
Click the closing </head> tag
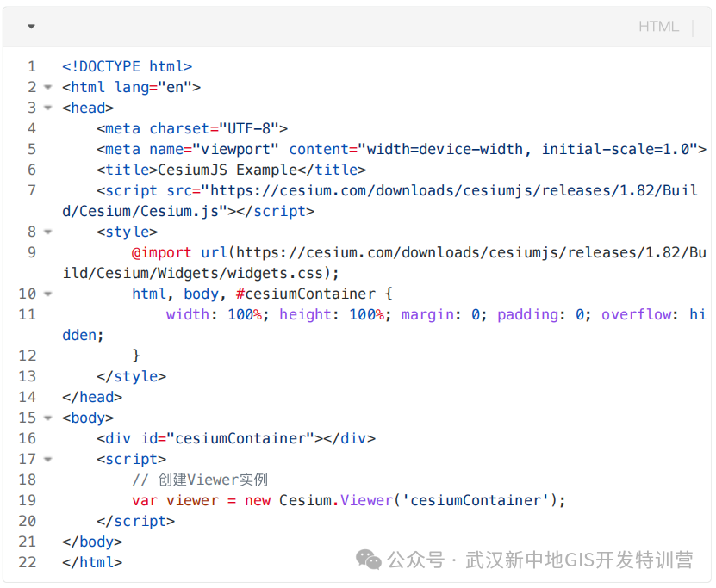(92, 397)
